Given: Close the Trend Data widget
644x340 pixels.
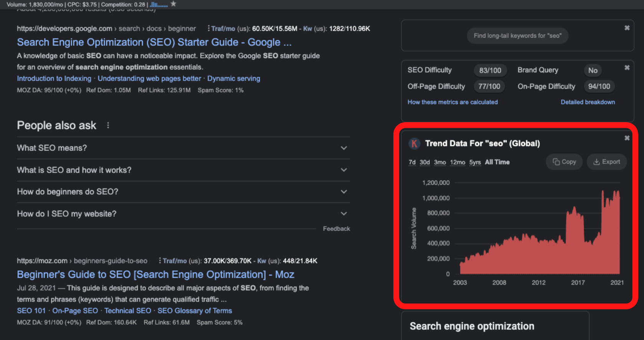Looking at the screenshot, I should coord(627,138).
